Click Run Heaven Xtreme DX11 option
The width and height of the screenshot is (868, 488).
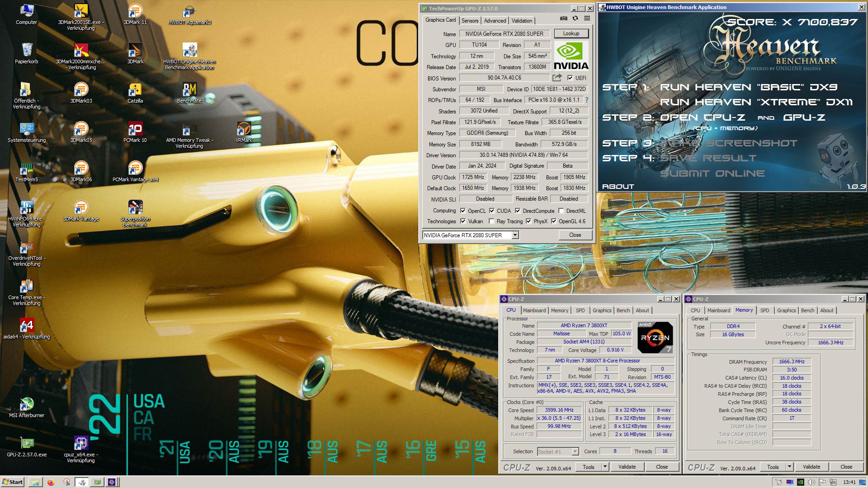pyautogui.click(x=756, y=102)
